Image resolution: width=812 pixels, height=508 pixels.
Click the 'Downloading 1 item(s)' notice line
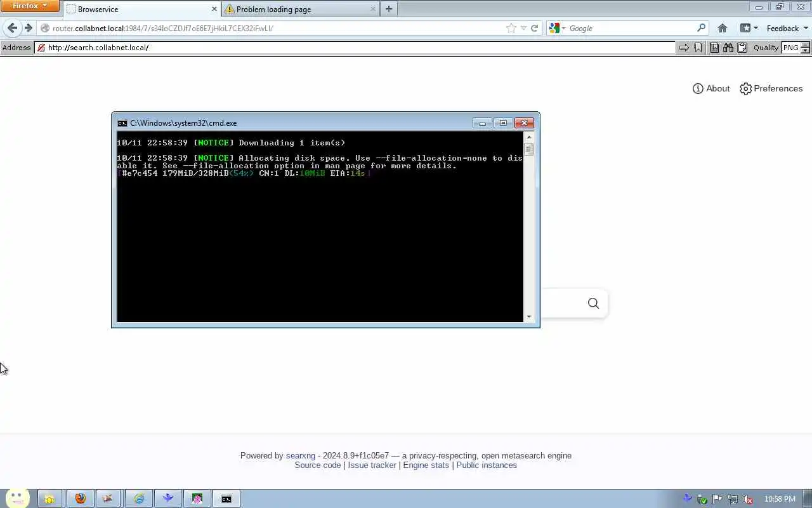pyautogui.click(x=231, y=143)
